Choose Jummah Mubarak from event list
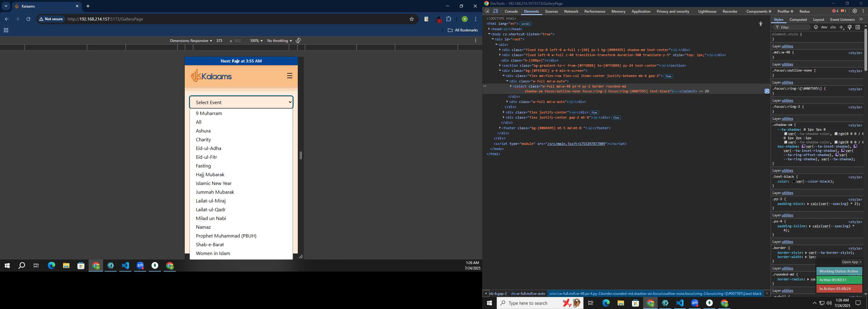 pyautogui.click(x=241, y=192)
